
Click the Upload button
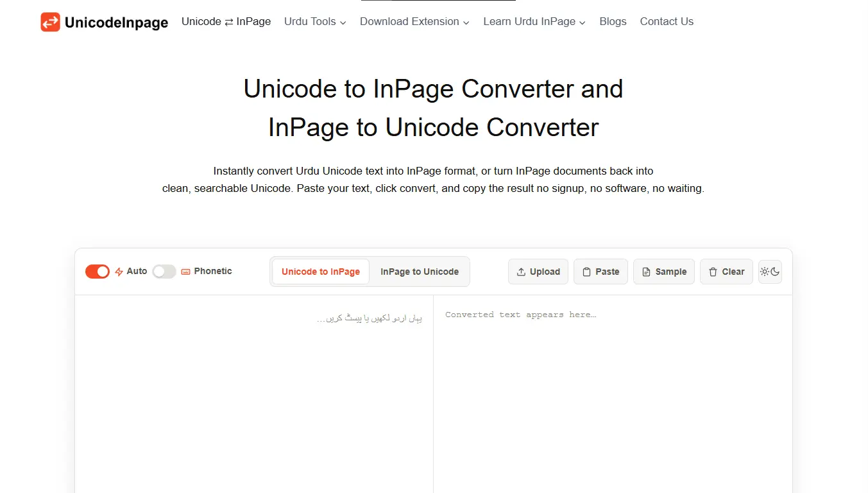point(538,272)
